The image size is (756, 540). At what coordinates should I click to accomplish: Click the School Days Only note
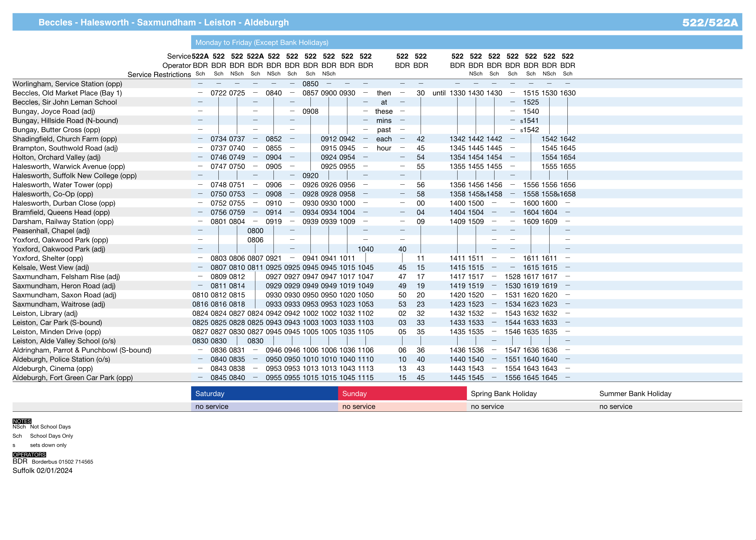click(x=52, y=436)
